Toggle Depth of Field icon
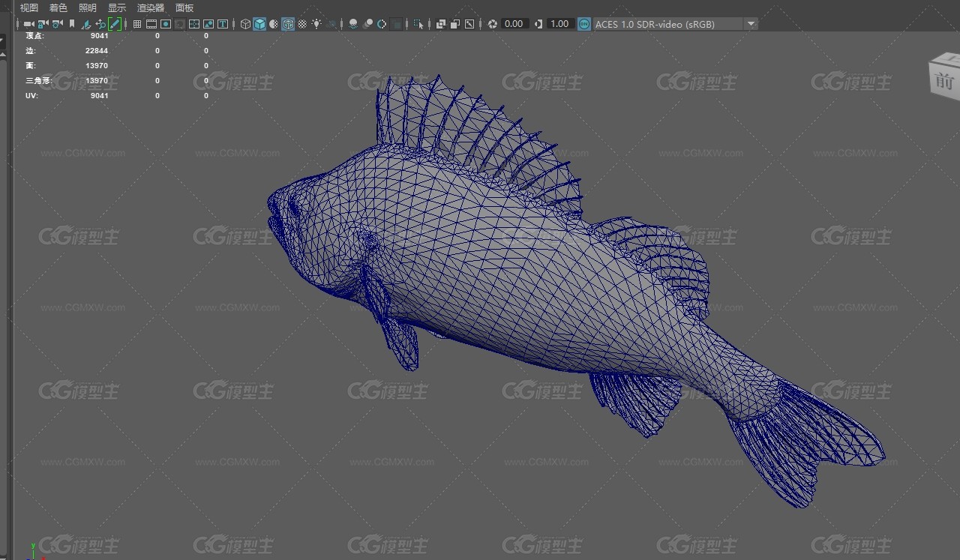Image resolution: width=960 pixels, height=560 pixels. click(396, 24)
